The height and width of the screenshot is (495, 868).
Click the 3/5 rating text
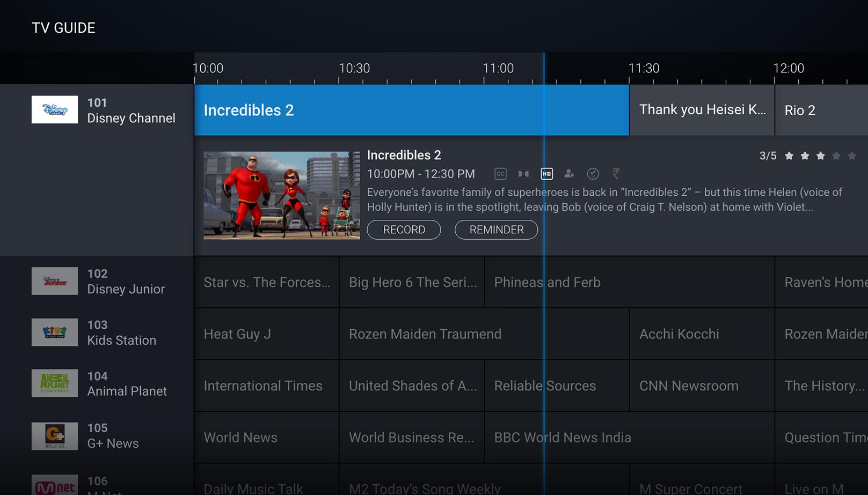(768, 156)
